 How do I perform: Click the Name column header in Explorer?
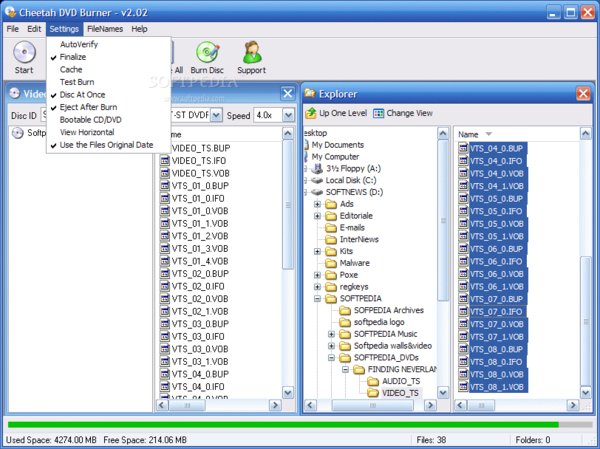(468, 134)
